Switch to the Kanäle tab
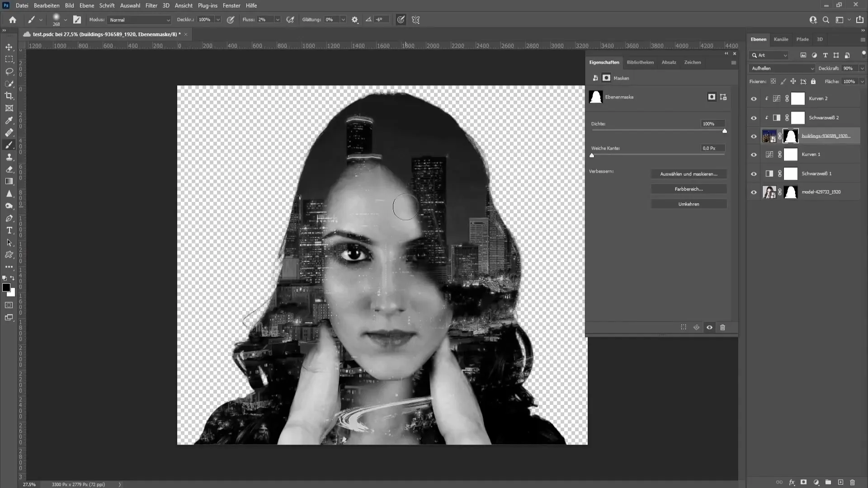Screen dimensions: 868x488 point(781,39)
